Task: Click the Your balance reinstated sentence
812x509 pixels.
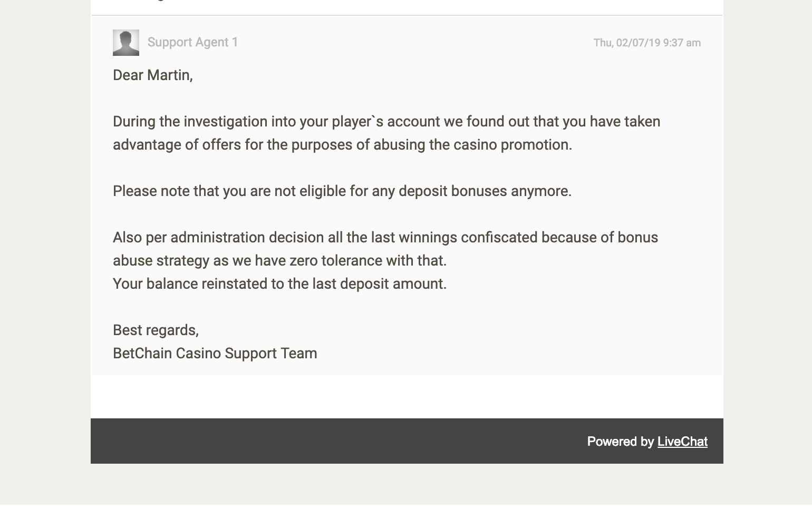Action: click(279, 284)
